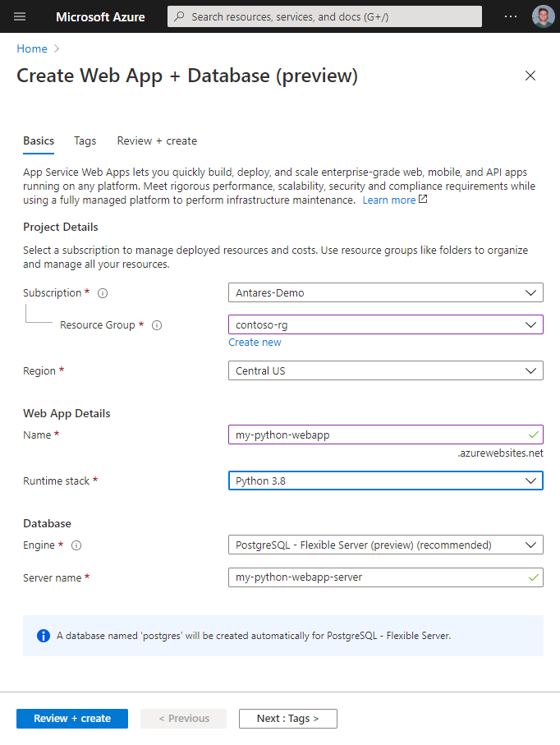This screenshot has height=745, width=560.
Task: Click the Resource Group info icon
Action: coord(157,325)
